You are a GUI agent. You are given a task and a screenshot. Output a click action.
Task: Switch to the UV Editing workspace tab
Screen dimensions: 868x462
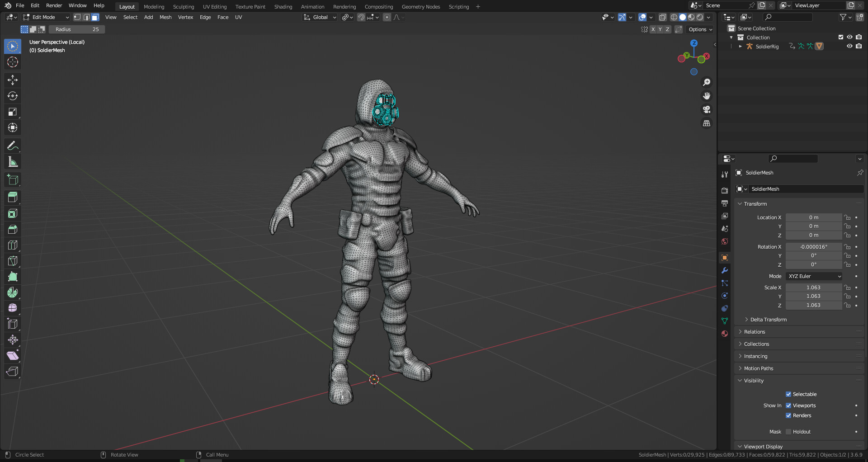(x=215, y=7)
